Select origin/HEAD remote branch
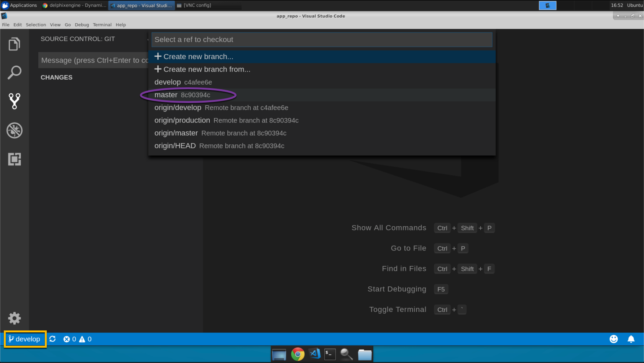This screenshot has width=644, height=363. coord(322,146)
